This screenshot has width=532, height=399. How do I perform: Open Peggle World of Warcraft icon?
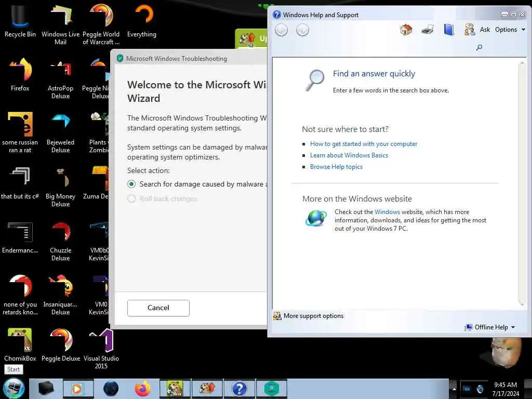pyautogui.click(x=101, y=24)
